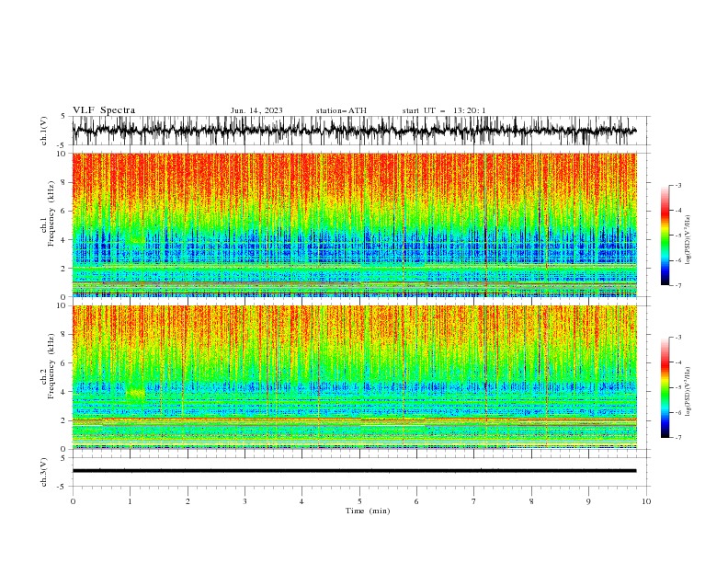Click the ch.3 flat black waveform trace
The width and height of the screenshot is (728, 563).
pyautogui.click(x=354, y=471)
